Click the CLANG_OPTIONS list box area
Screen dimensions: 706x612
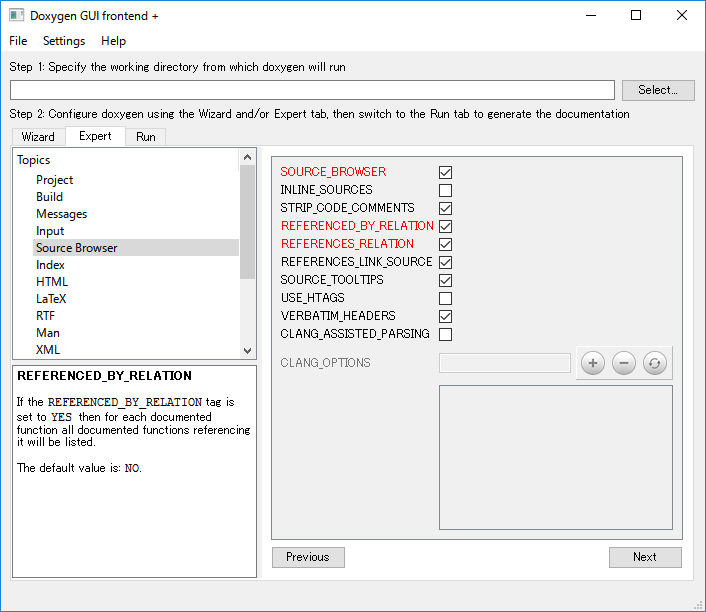tap(556, 458)
